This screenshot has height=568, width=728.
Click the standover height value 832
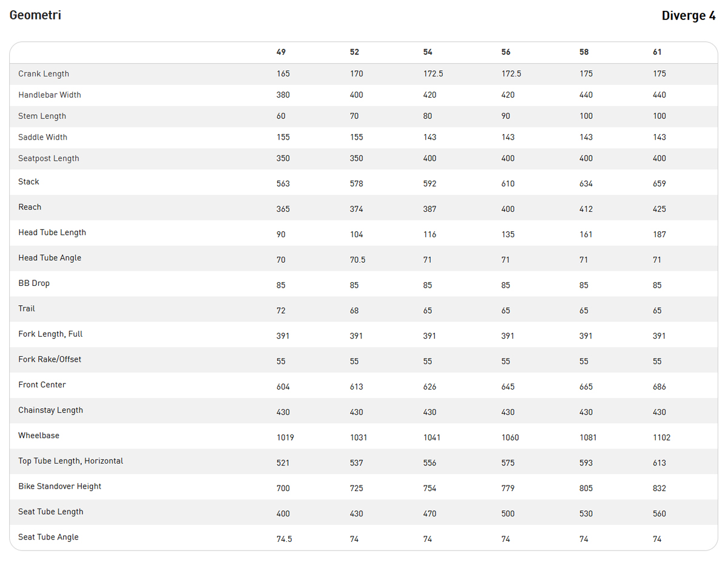tap(659, 489)
